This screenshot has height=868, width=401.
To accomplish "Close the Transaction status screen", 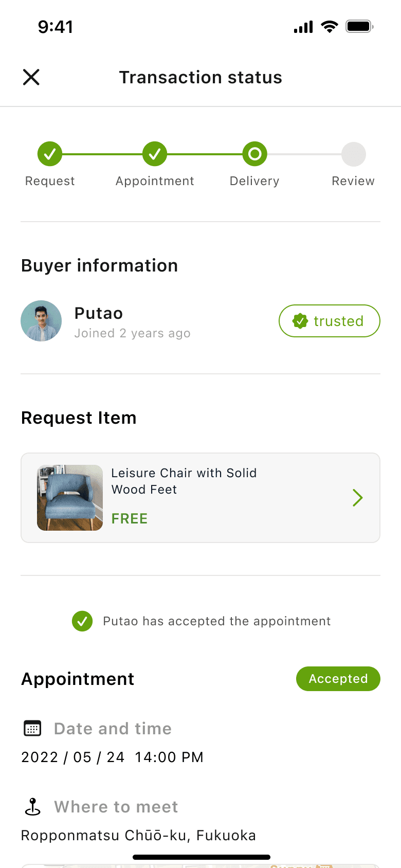I will click(x=31, y=77).
